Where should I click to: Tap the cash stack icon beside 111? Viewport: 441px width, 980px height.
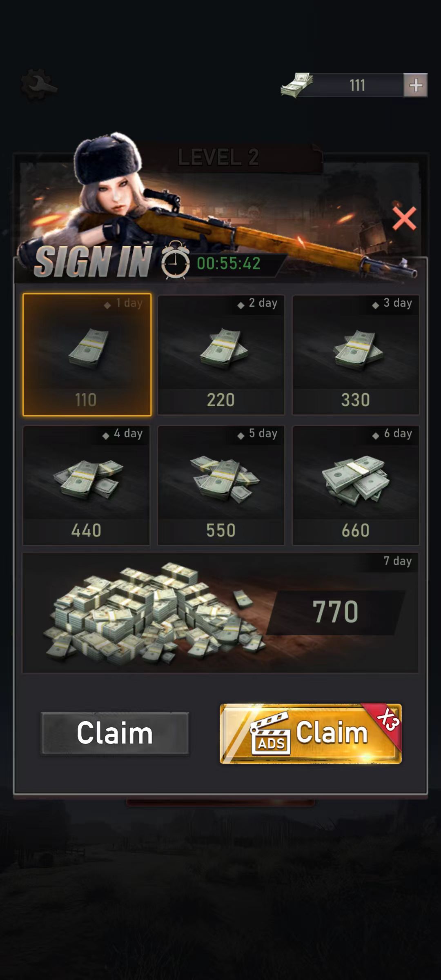coord(297,85)
